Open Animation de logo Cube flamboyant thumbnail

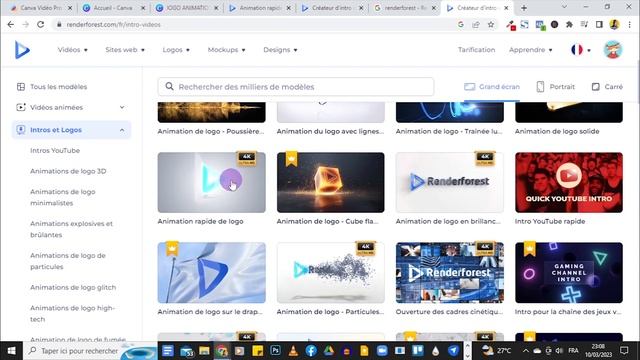pyautogui.click(x=331, y=182)
